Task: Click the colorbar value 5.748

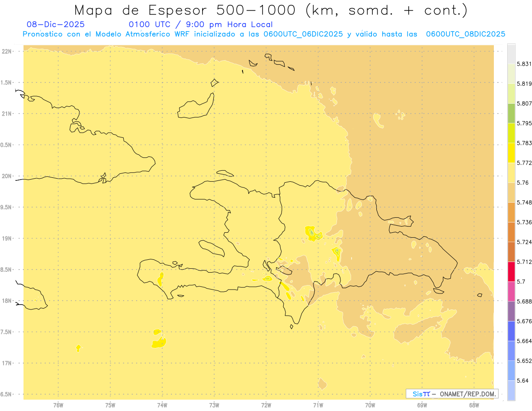Action: pos(524,202)
